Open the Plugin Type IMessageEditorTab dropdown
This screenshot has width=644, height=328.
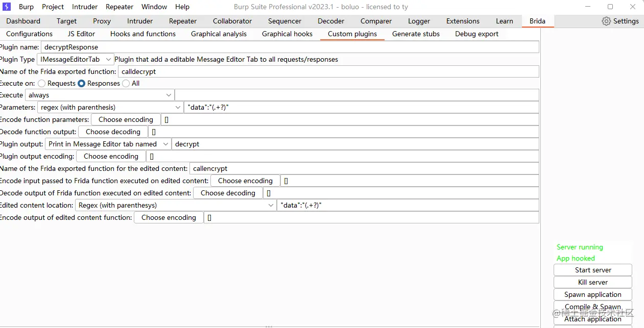pyautogui.click(x=75, y=59)
